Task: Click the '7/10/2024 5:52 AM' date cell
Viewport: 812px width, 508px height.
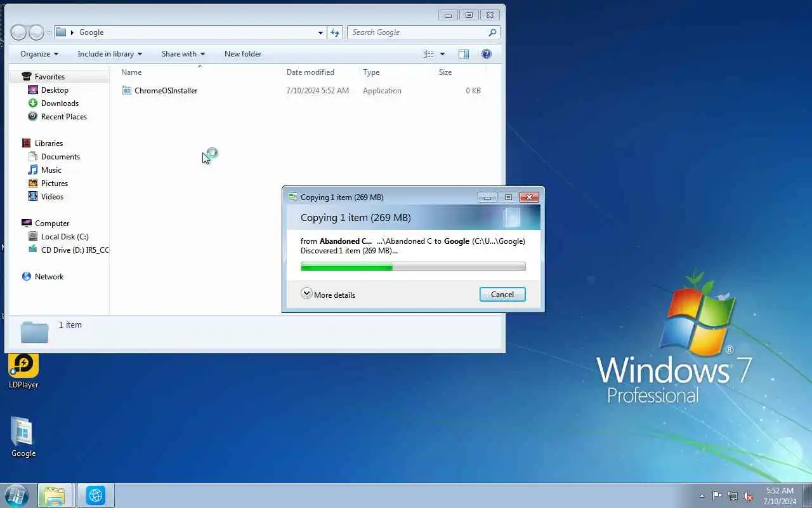Action: pos(318,91)
